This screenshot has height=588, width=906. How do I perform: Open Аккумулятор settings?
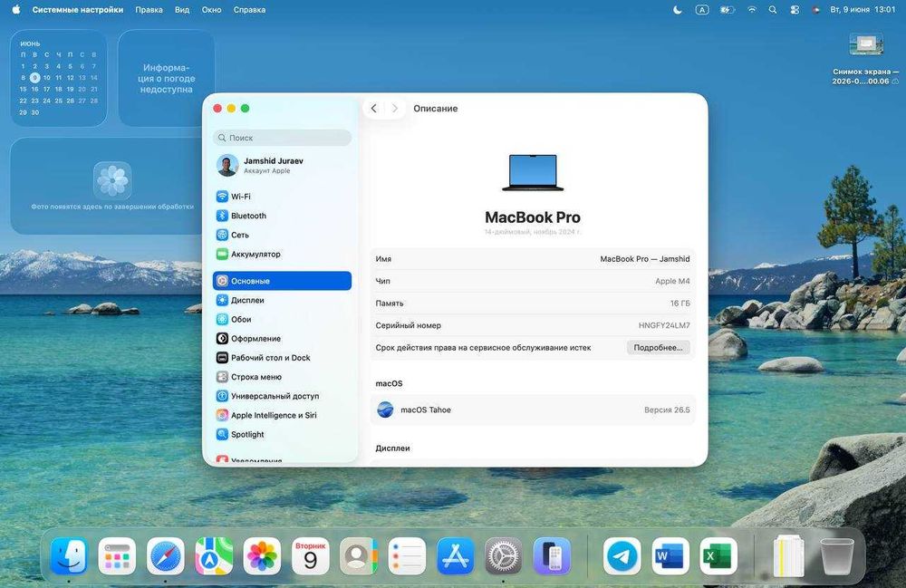click(x=282, y=254)
